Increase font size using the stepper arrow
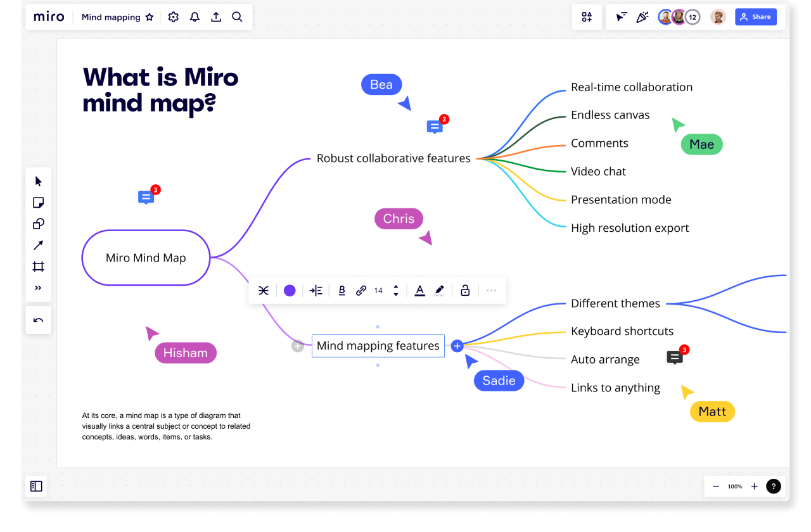 coord(396,287)
